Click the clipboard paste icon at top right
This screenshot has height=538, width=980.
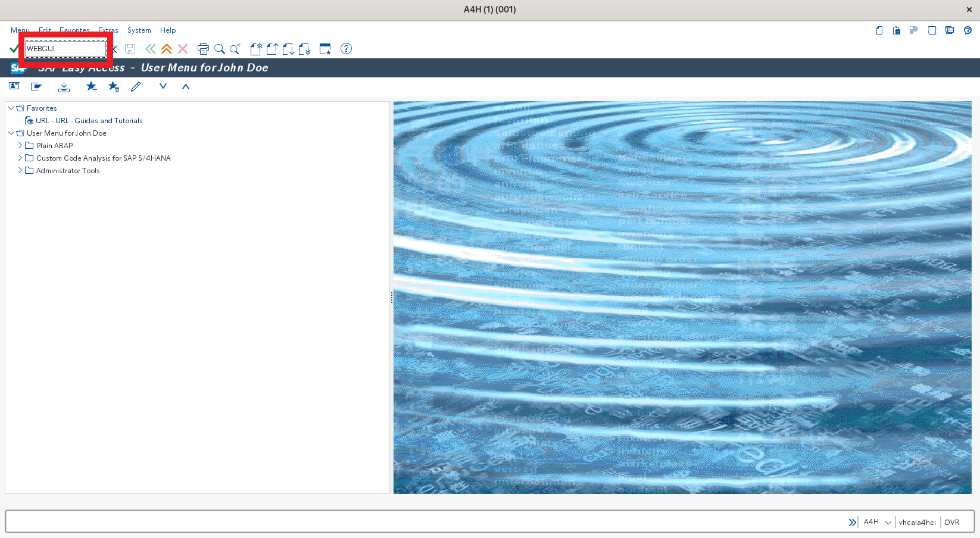(x=897, y=30)
